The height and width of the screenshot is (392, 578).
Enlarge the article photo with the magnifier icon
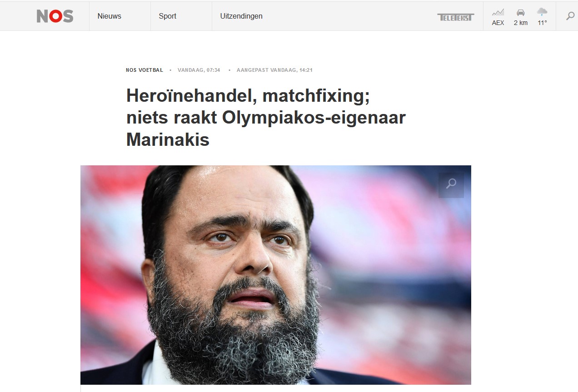pyautogui.click(x=451, y=184)
